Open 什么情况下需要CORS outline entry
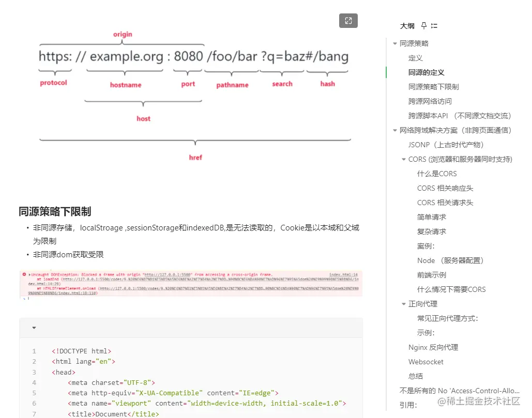The width and height of the screenshot is (532, 418). click(451, 289)
